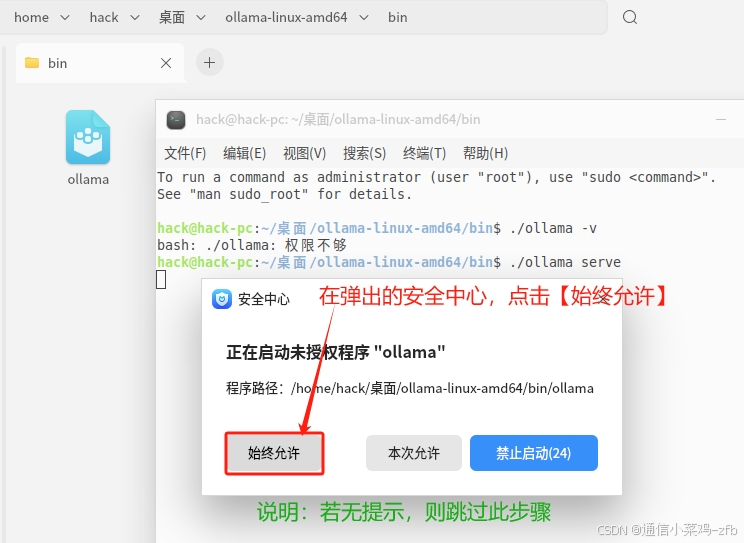This screenshot has width=744, height=543.
Task: Open the 搜索(S) terminal menu
Action: [364, 153]
